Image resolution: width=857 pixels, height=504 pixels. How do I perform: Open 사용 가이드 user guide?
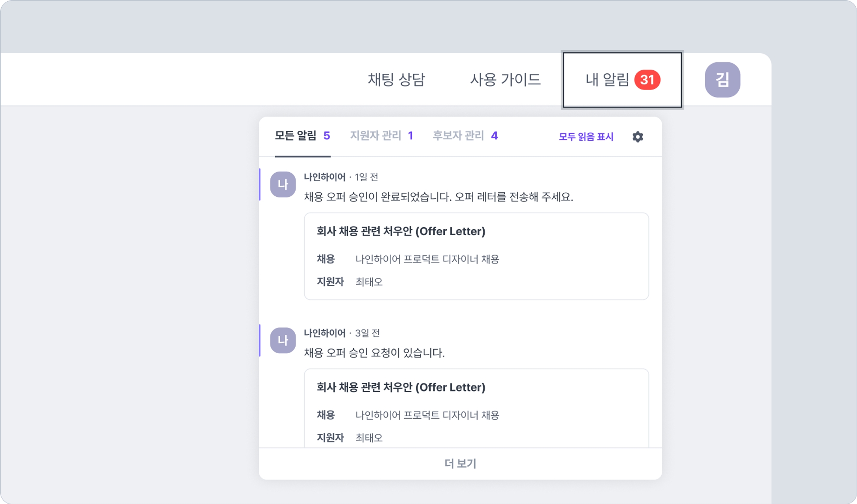(x=505, y=80)
